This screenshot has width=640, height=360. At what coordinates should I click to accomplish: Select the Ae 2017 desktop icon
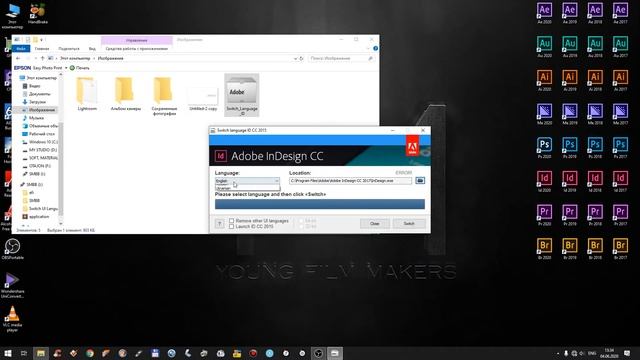point(620,13)
